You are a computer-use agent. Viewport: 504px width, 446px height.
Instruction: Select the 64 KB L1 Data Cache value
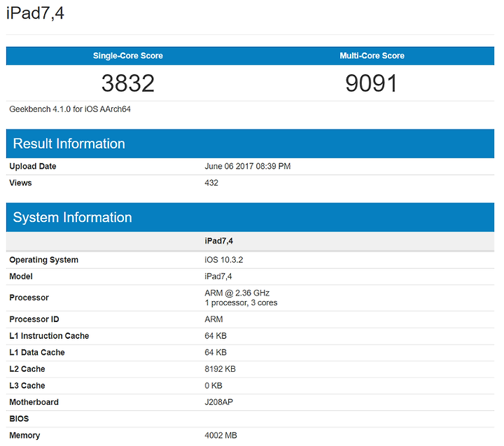click(x=216, y=352)
